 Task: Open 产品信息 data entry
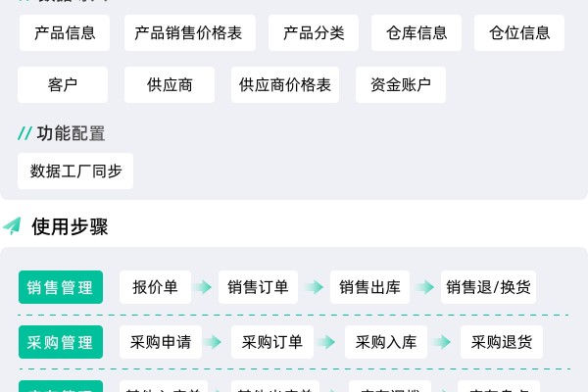(65, 33)
